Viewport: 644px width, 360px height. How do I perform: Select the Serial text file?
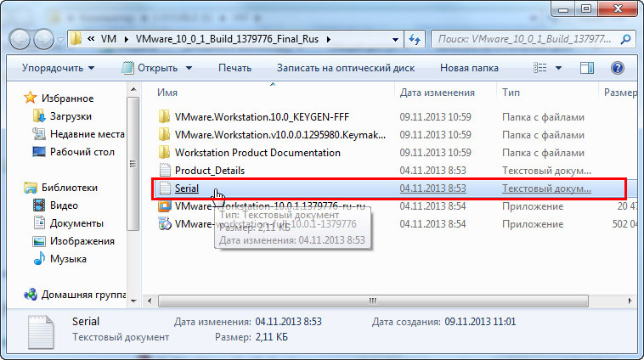click(186, 188)
